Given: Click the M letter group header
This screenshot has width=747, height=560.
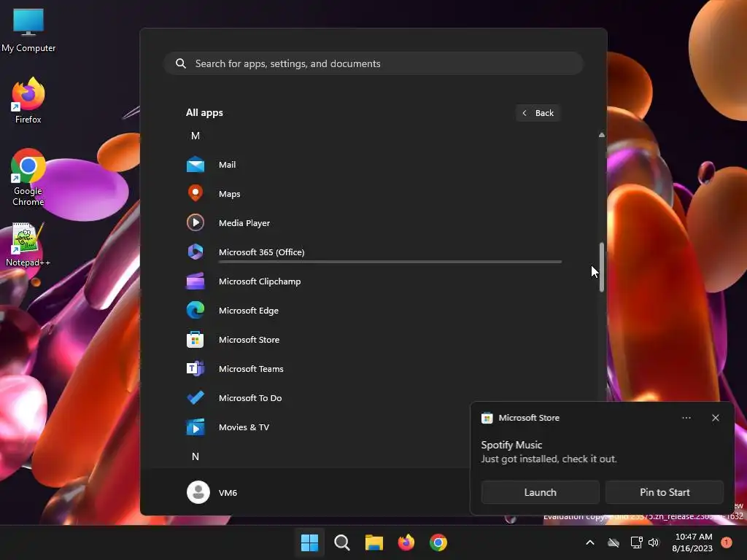Looking at the screenshot, I should pyautogui.click(x=196, y=136).
